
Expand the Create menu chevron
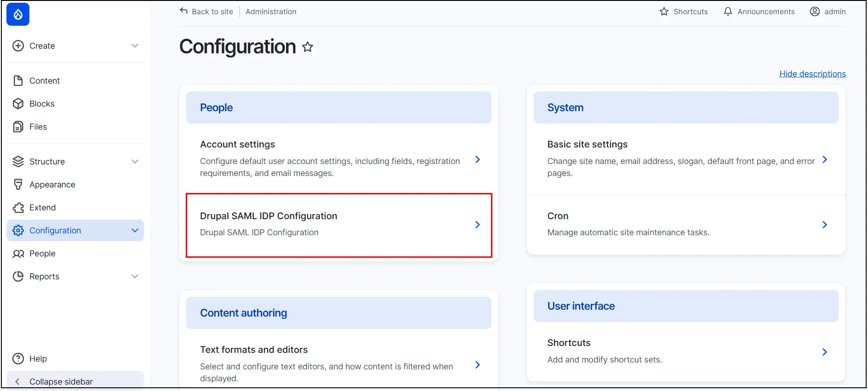135,45
